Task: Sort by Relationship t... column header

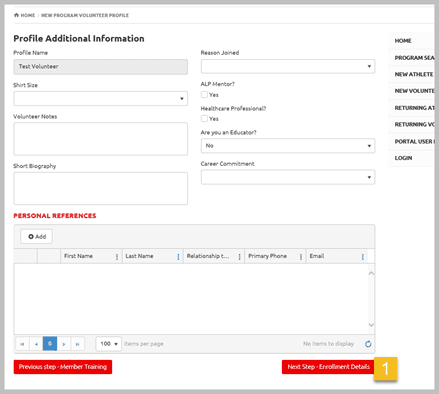Action: point(208,256)
